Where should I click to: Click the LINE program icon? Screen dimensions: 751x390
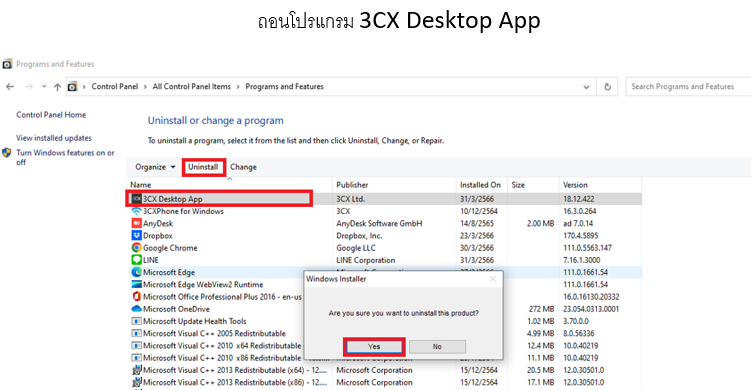[x=137, y=260]
